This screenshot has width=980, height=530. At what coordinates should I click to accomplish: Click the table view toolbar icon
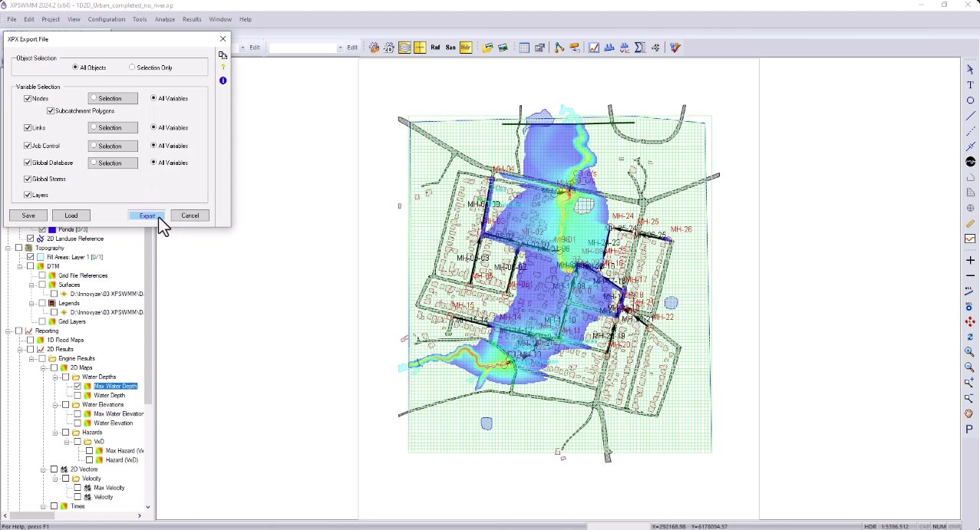[524, 48]
